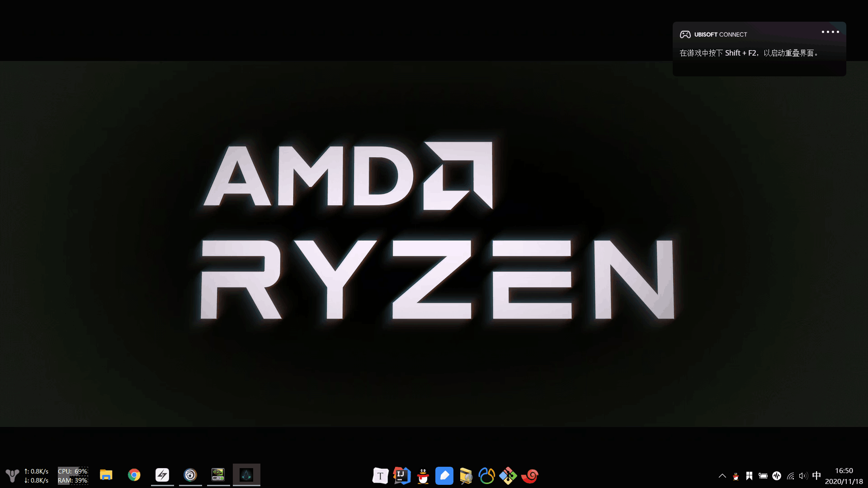The height and width of the screenshot is (488, 868).
Task: Open the Ubisoft Connect notification options menu
Action: coord(830,32)
